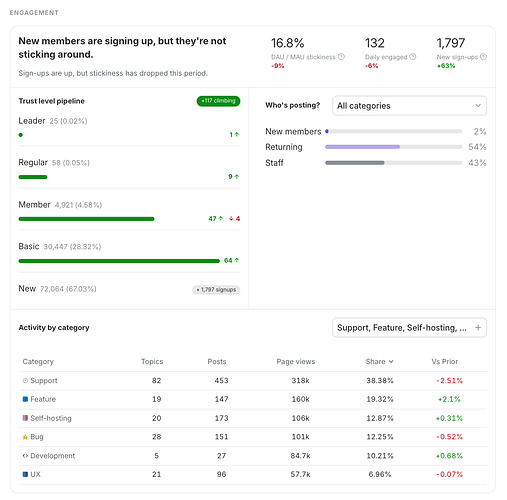Click the UX category icon
Viewport: 507px width, 500px height.
pyautogui.click(x=25, y=474)
